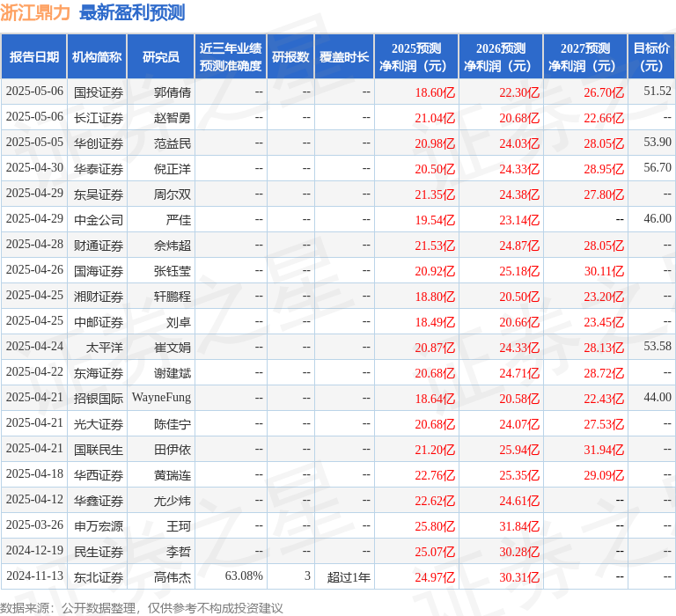The height and width of the screenshot is (616, 676).
Task: Select the 31.94亿 profit forecast cell
Action: (x=604, y=449)
